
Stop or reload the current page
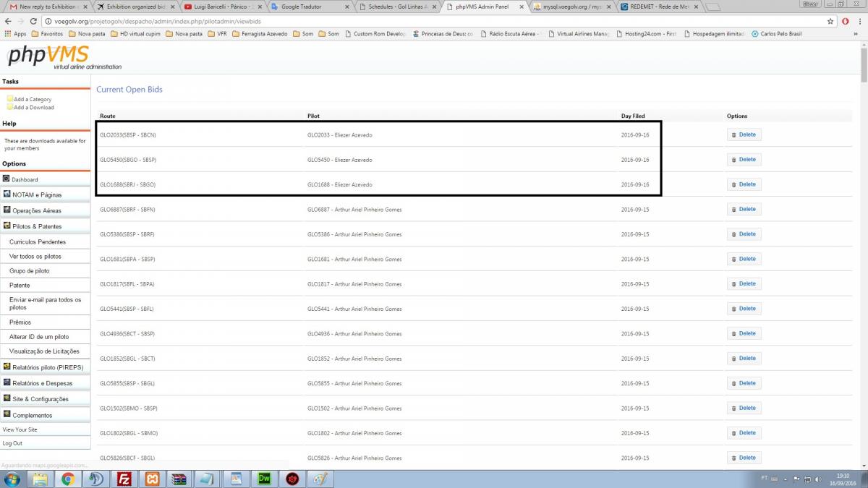35,22
